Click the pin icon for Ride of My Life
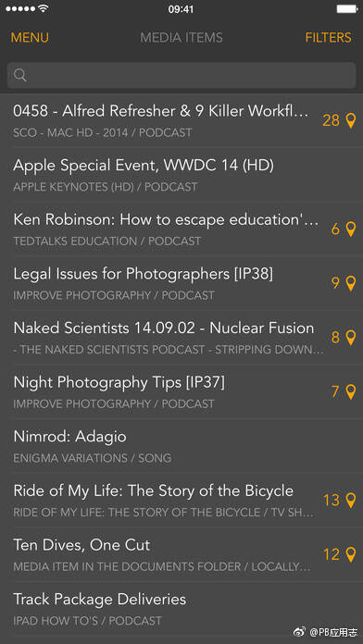This screenshot has height=644, width=363. click(x=350, y=501)
